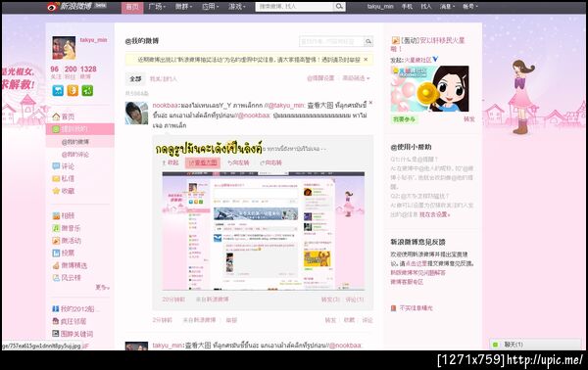Image resolution: width=588 pixels, height=370 pixels.
Task: Click the 96 关注 following count
Action: (x=55, y=71)
